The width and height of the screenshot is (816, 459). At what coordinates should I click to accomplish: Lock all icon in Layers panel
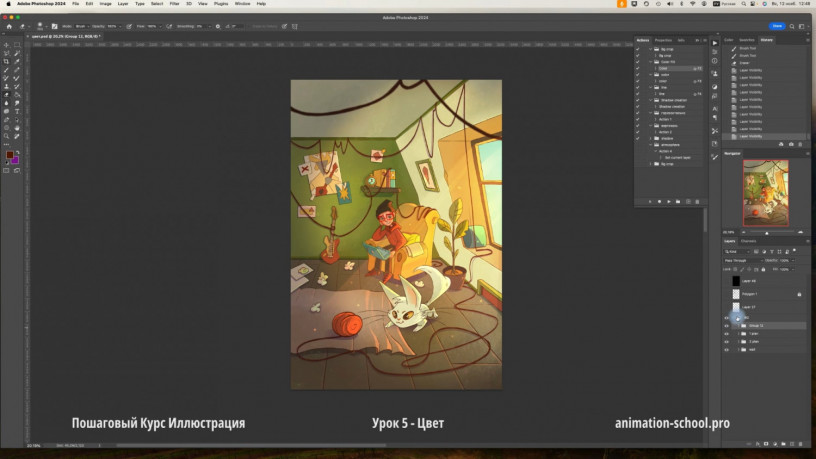click(763, 270)
